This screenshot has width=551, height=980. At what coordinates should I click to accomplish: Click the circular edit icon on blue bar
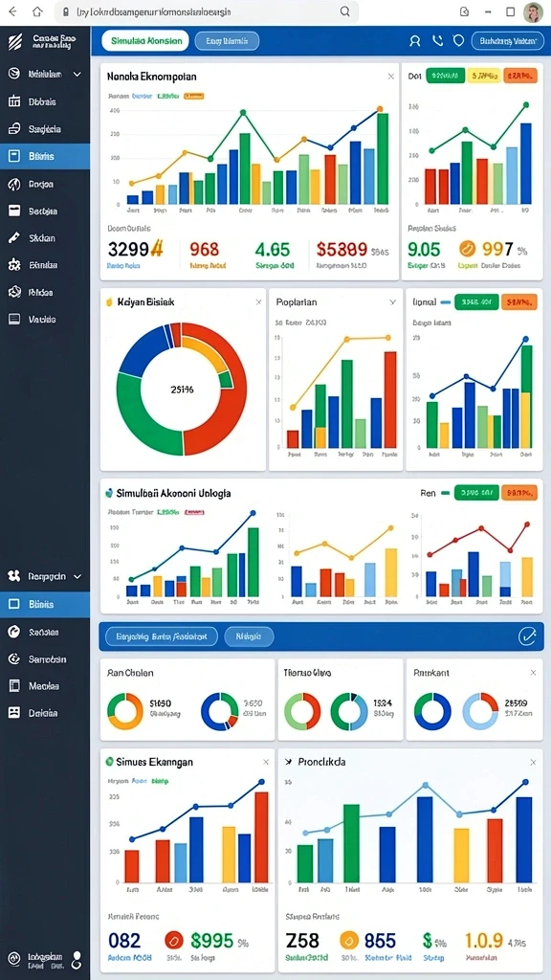[527, 636]
